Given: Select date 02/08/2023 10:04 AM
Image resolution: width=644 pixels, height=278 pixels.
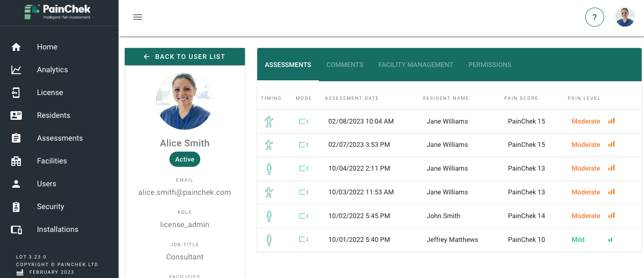Looking at the screenshot, I should click(x=361, y=121).
